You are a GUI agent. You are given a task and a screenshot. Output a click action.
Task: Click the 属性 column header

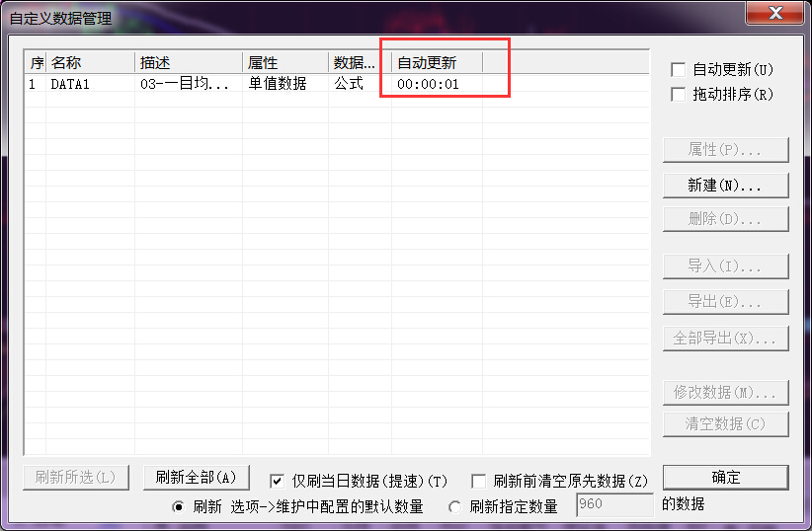(x=284, y=63)
